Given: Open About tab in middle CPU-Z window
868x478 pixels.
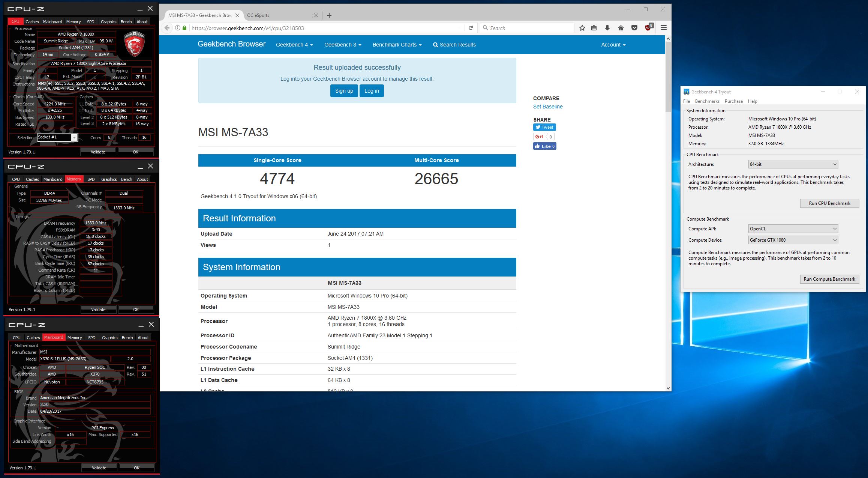Looking at the screenshot, I should tap(142, 179).
